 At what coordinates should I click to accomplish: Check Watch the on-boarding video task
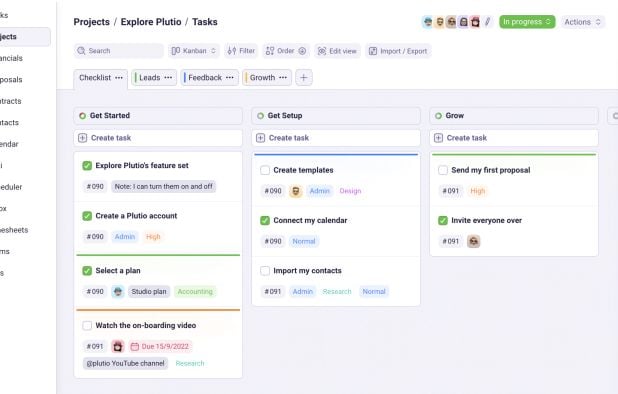(87, 325)
